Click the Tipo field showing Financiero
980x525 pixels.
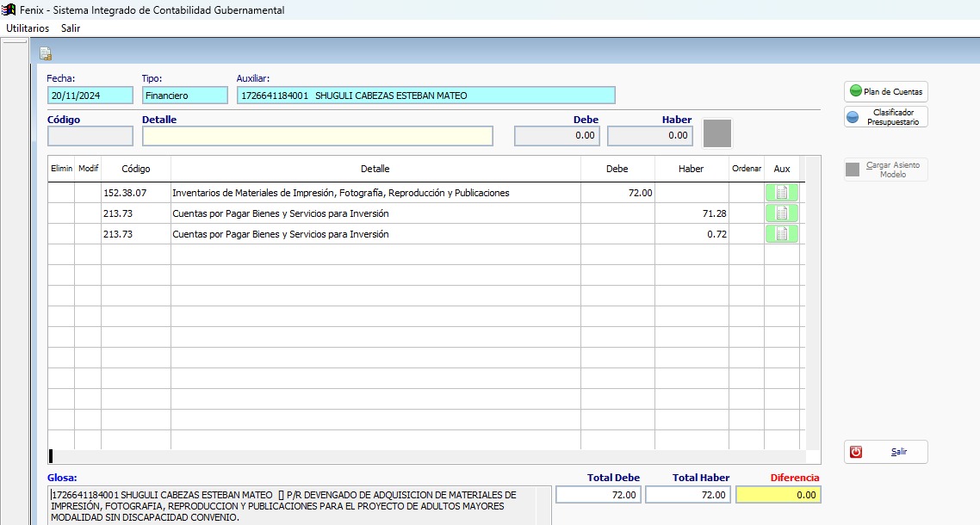pyautogui.click(x=184, y=96)
